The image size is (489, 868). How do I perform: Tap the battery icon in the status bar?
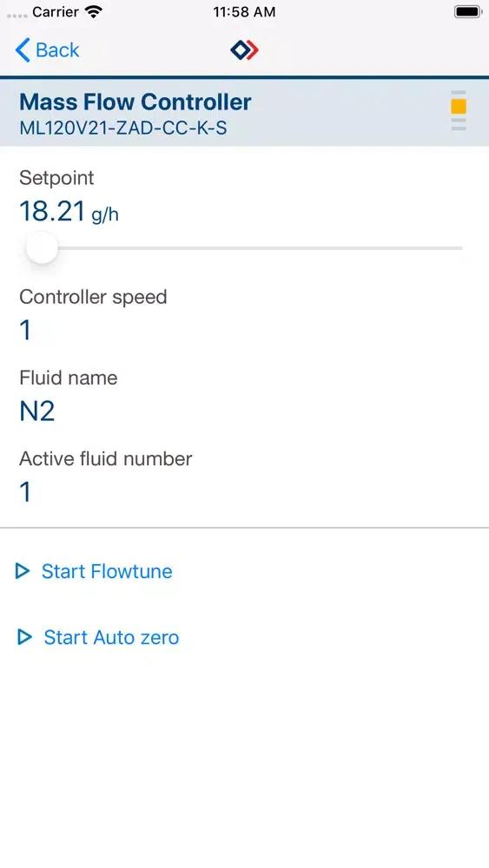pyautogui.click(x=468, y=11)
